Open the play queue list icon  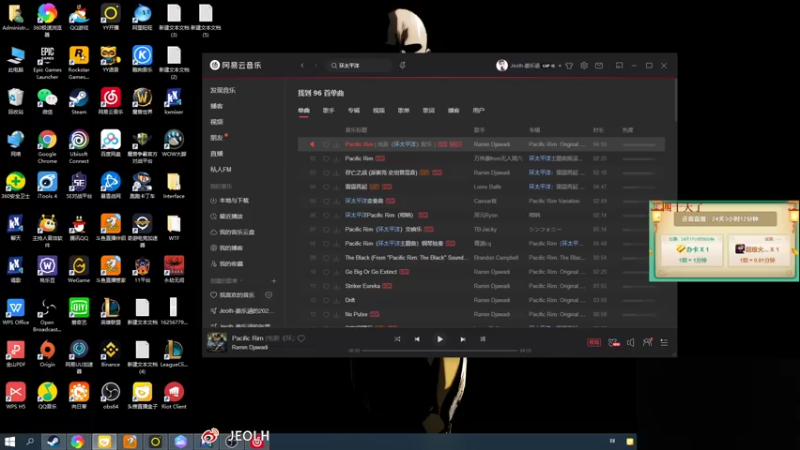coord(664,342)
